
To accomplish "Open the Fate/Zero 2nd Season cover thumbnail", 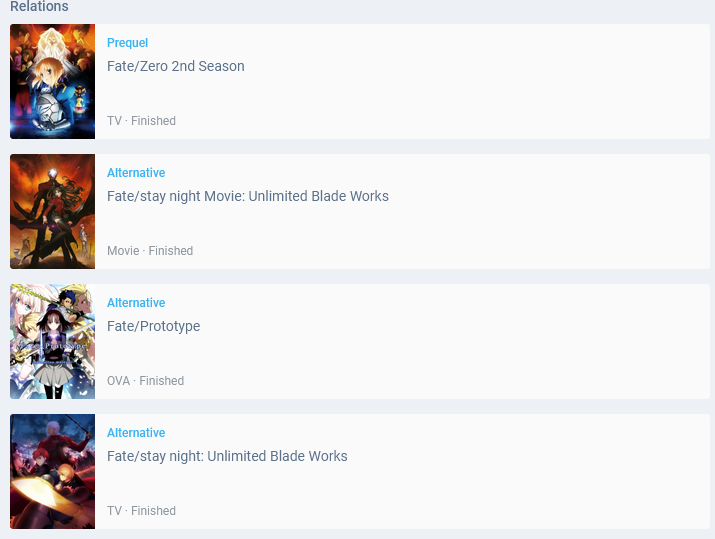I will (52, 81).
